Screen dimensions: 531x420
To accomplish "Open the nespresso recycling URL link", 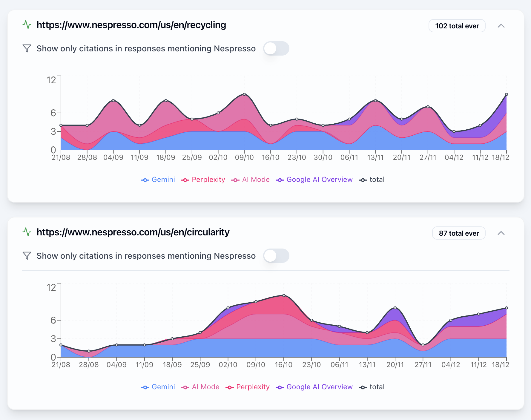I will 131,25.
